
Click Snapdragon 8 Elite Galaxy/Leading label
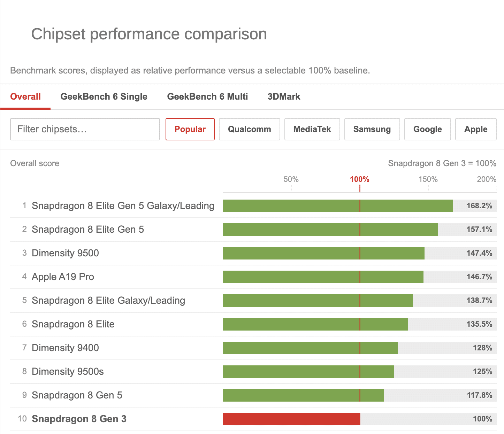108,301
